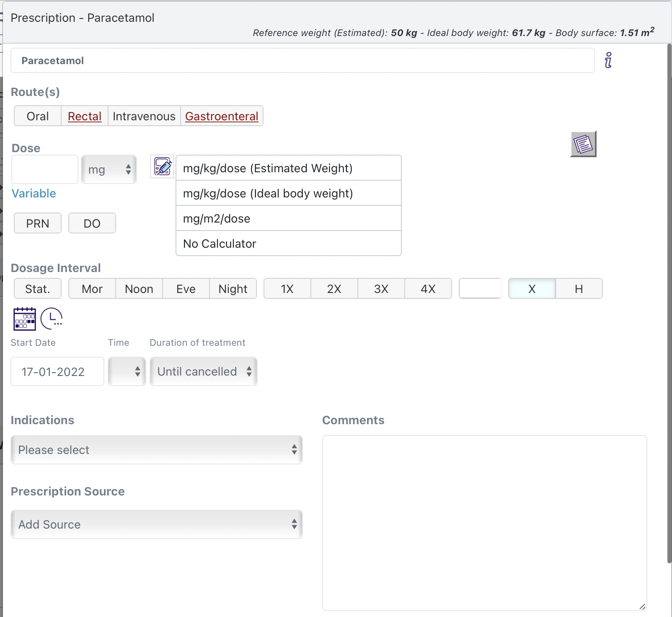Screen dimensions: 672x617
Task: Toggle the PRN option
Action: (38, 223)
